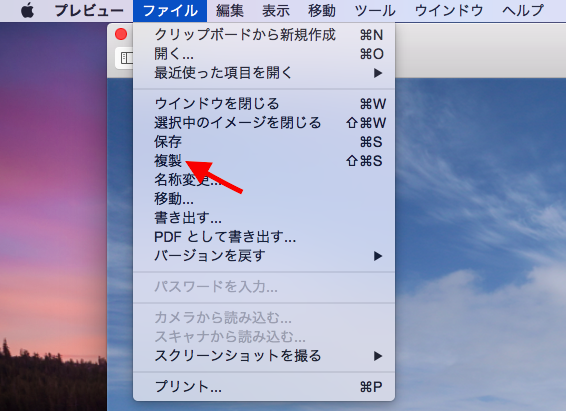Open the ヘルプ menu
Viewport: 566px width, 411px height.
(523, 10)
